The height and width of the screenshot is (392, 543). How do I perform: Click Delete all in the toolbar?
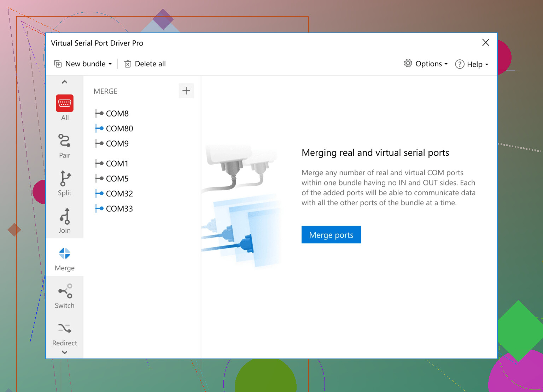pos(145,64)
